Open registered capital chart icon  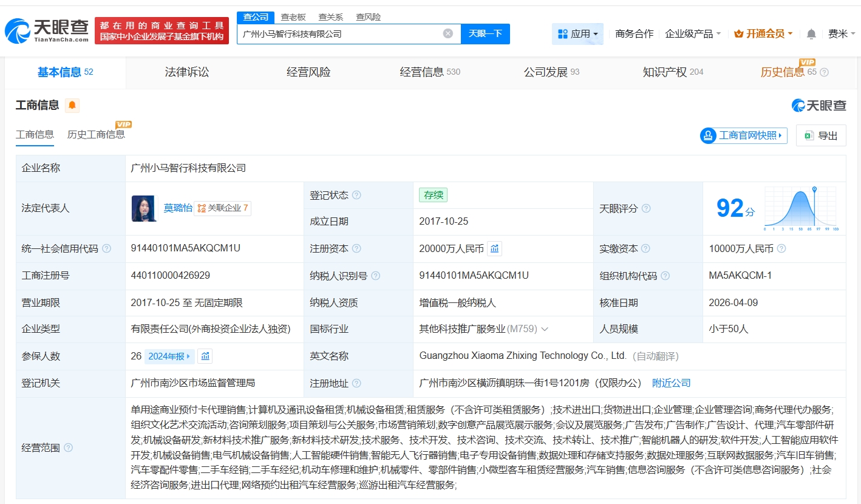[x=495, y=248]
